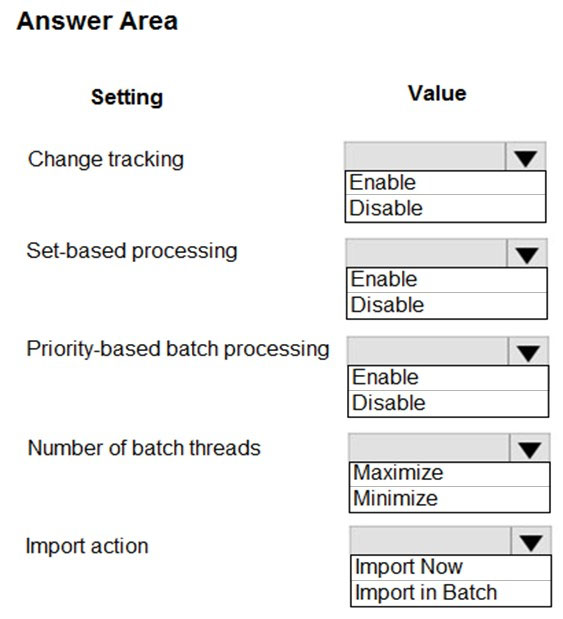Click the Change tracking value field

tap(425, 157)
